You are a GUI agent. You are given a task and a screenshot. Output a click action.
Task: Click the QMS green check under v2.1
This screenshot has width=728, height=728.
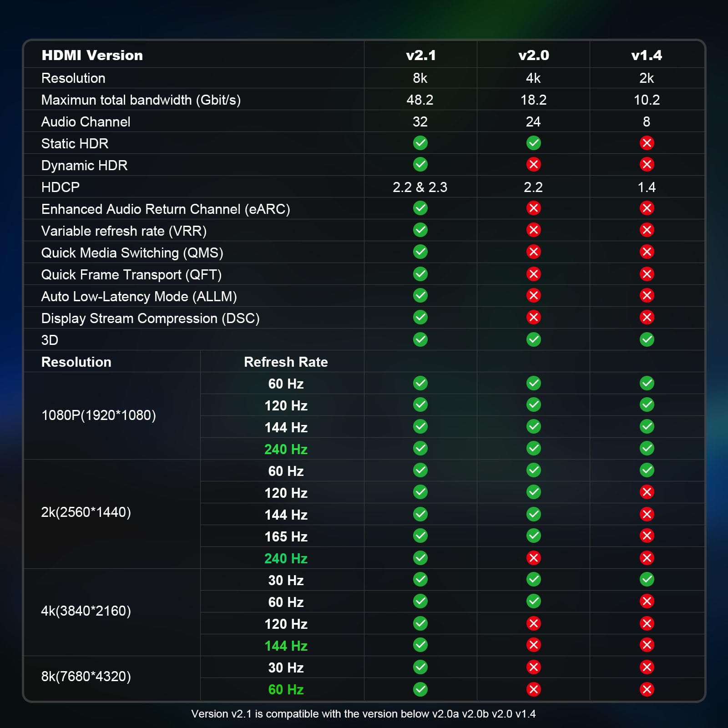click(420, 252)
